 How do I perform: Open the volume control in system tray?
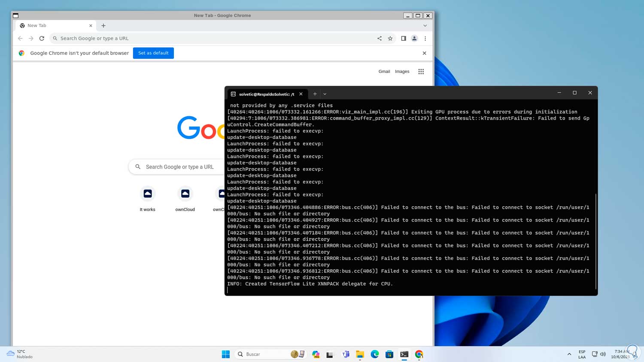[603, 354]
